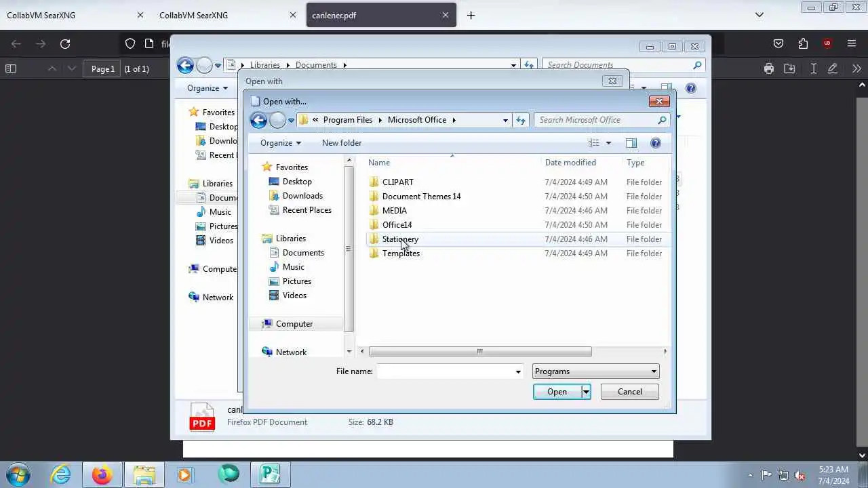Open the Office14 folder
This screenshot has width=868, height=488.
click(x=397, y=224)
